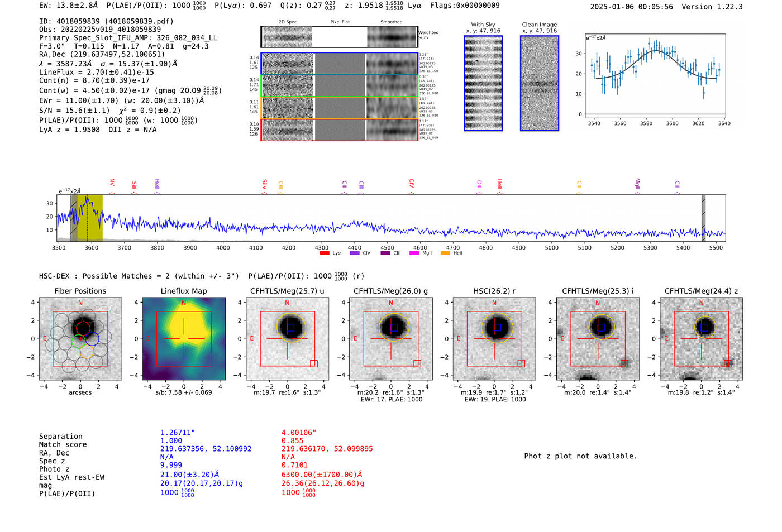782x532 pixels.
Task: Open the Lineflux Map panel
Action: point(184,339)
